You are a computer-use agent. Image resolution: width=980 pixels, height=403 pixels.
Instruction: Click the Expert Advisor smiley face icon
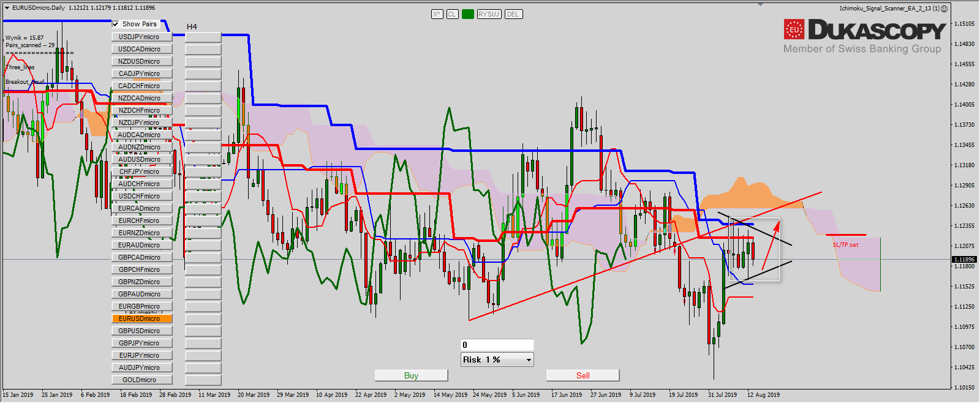944,9
